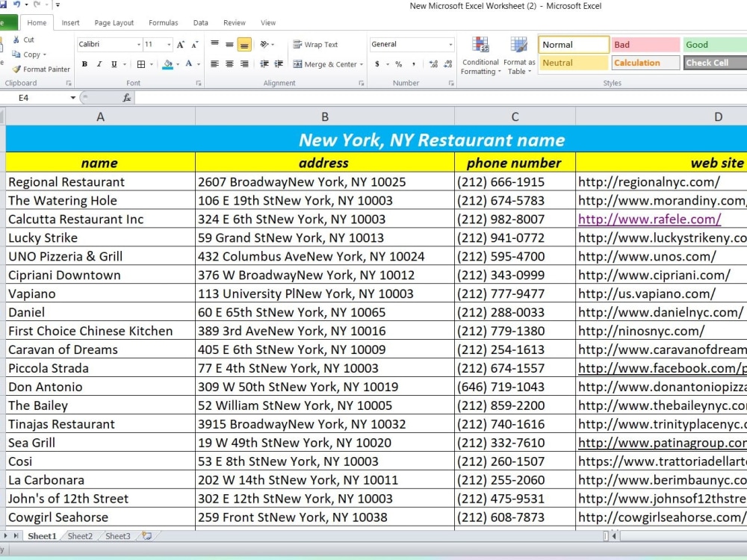Screen dimensions: 747x560
Task: Align text left
Action: click(x=215, y=63)
